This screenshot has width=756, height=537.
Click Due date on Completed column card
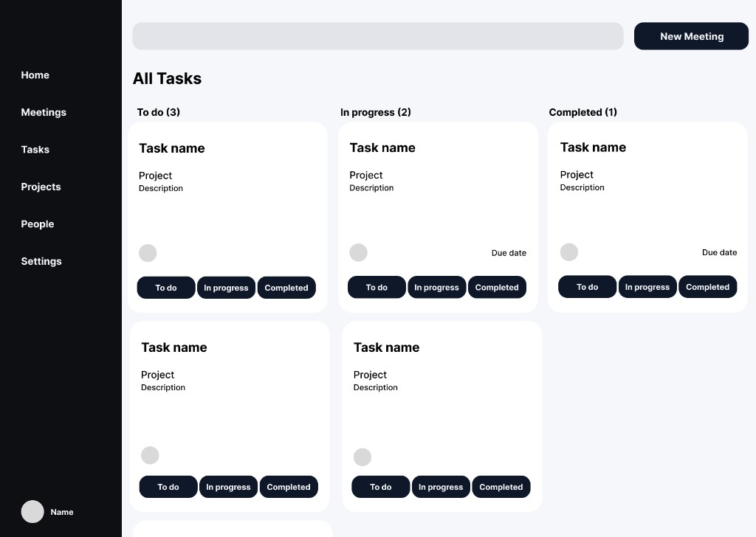coord(719,252)
